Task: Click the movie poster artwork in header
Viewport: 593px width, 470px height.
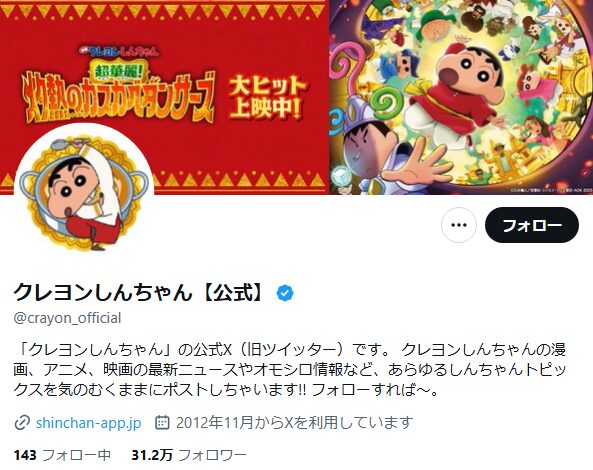Action: [461, 97]
